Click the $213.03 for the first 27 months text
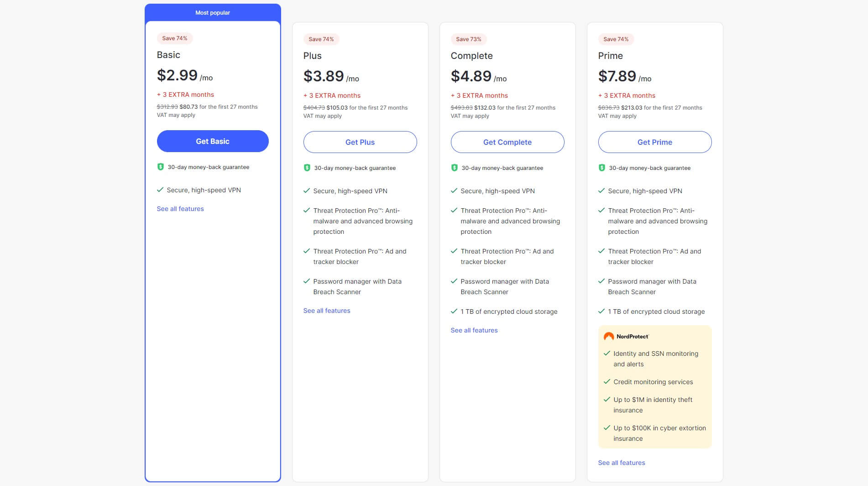868x486 pixels. click(x=662, y=108)
